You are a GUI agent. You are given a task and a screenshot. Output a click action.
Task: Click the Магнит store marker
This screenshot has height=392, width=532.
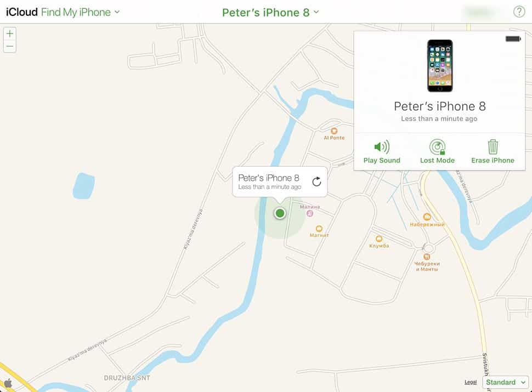[319, 229]
